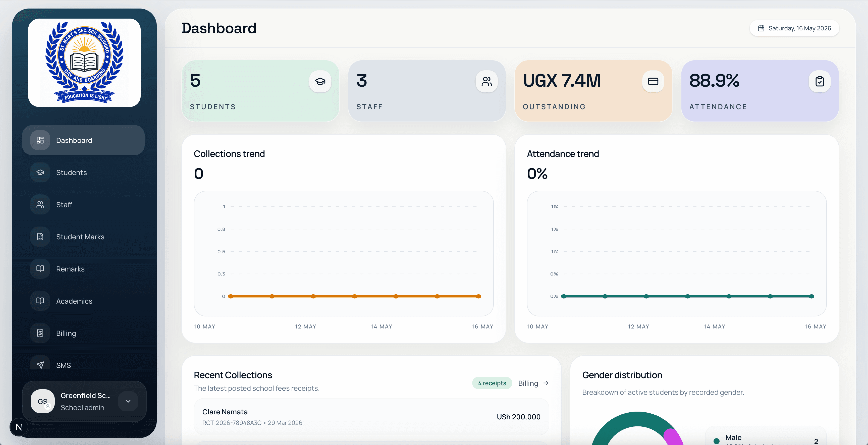Click the green Male legend color dot
The image size is (868, 445).
coord(716,441)
